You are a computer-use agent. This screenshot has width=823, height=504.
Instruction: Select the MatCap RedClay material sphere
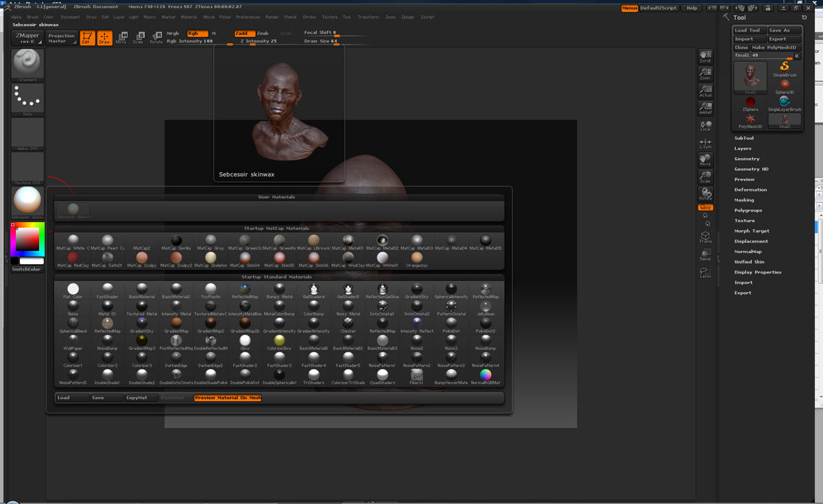pos(73,258)
